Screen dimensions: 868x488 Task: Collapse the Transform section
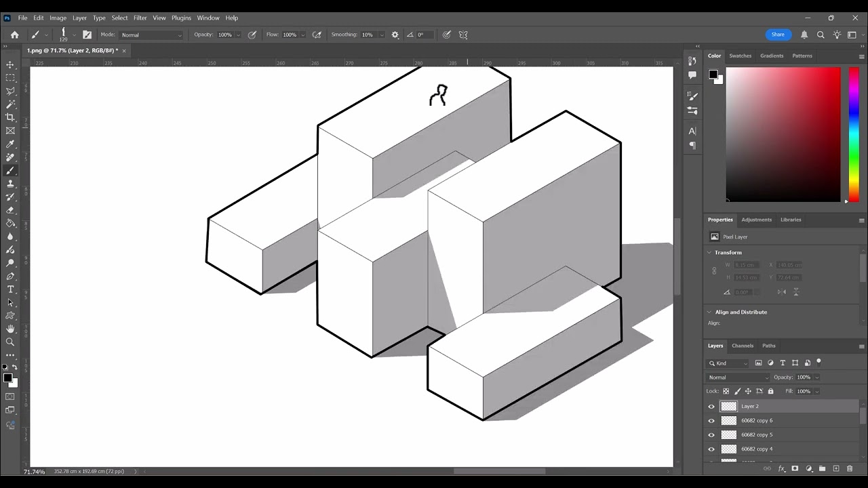pyautogui.click(x=709, y=252)
